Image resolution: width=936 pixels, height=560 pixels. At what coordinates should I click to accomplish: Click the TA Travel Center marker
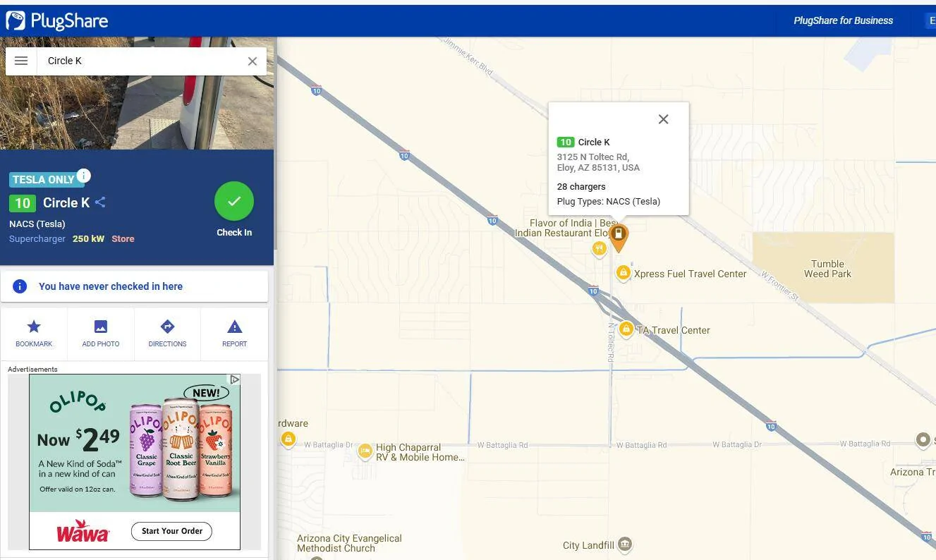[626, 329]
